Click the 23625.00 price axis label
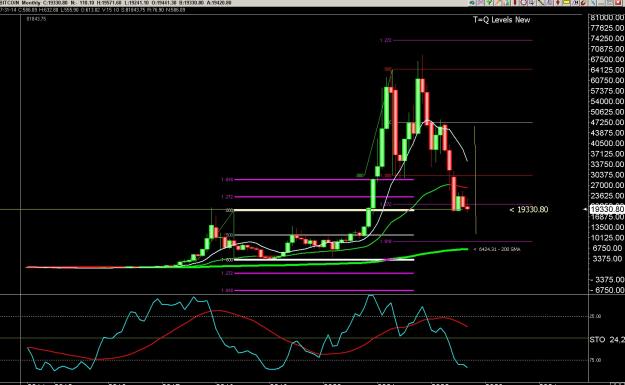The height and width of the screenshot is (385, 625). pos(607,196)
